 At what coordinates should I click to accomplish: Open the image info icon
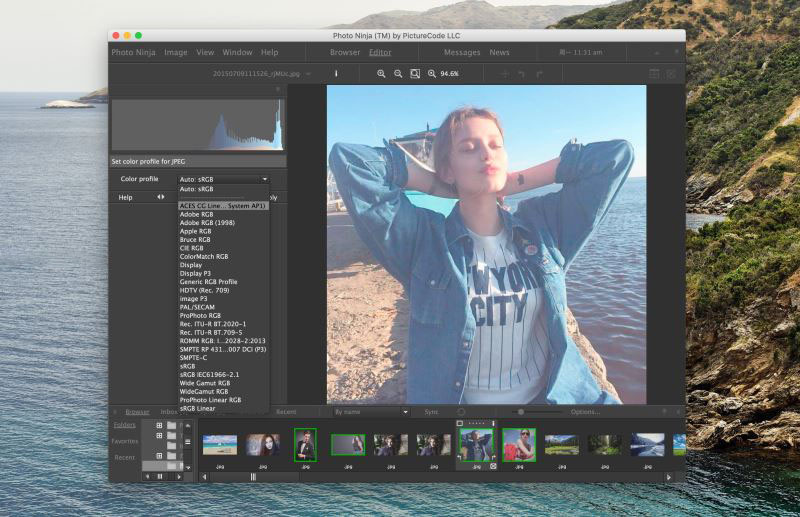[x=336, y=73]
